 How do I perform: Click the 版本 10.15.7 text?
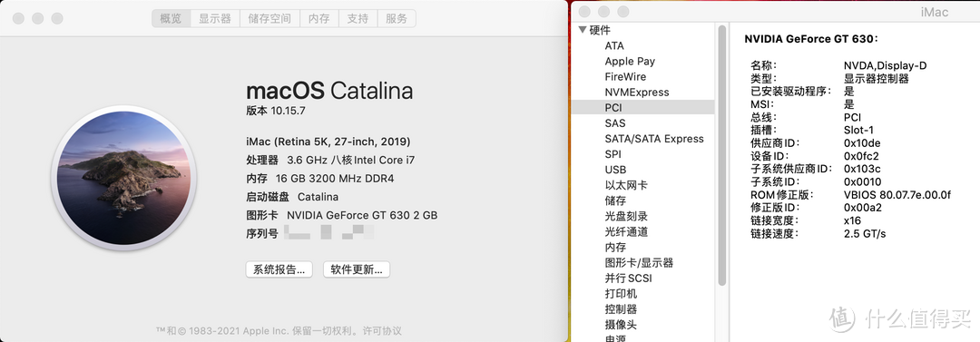point(276,111)
